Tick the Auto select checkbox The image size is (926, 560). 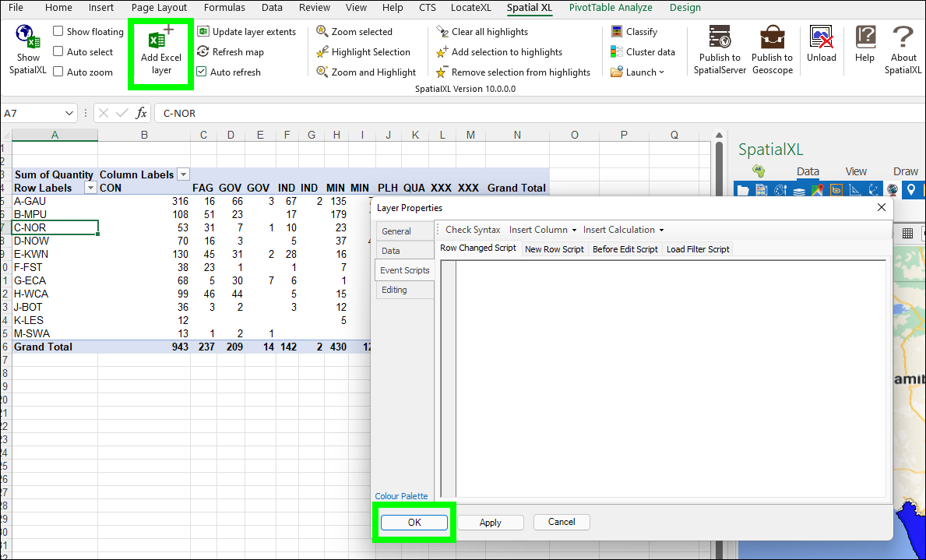pos(58,52)
